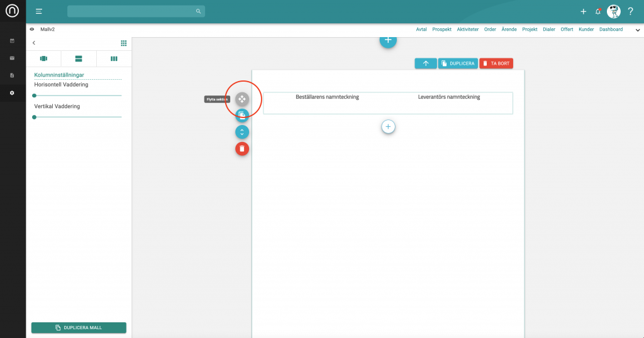
Task: Switch to the three-column layout tab
Action: click(x=114, y=58)
